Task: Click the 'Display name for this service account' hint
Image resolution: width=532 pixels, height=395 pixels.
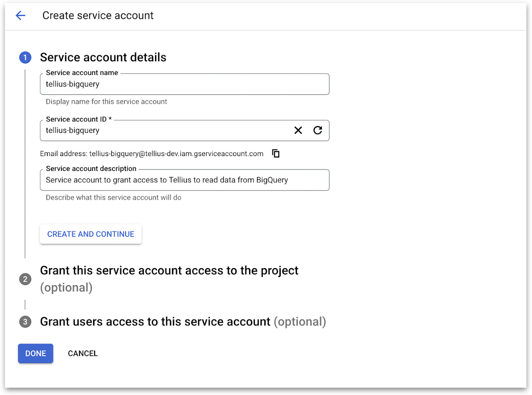Action: [106, 102]
